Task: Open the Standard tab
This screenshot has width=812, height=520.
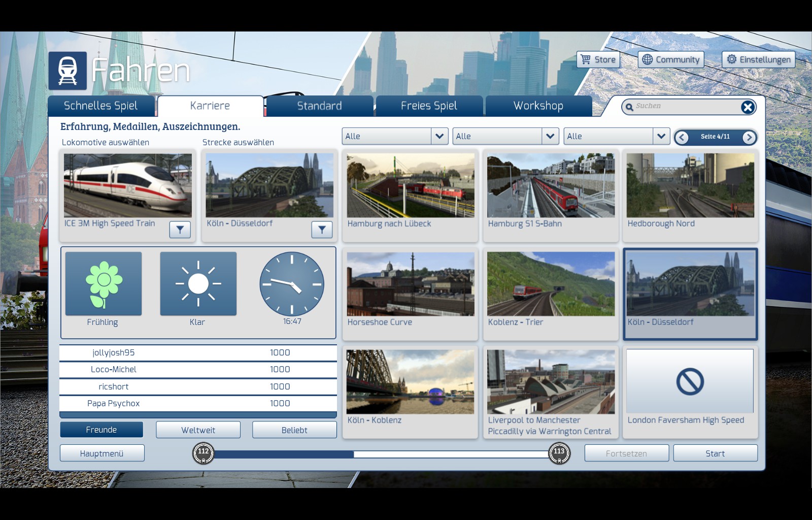Action: (x=320, y=106)
